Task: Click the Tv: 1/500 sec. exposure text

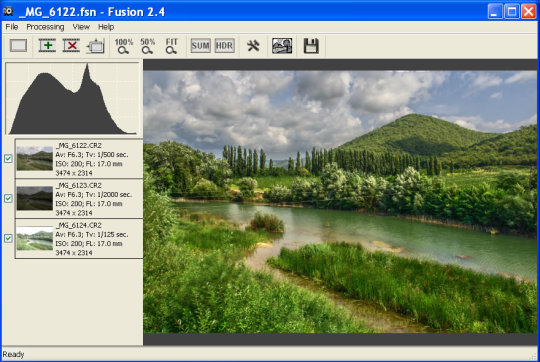Action: tap(105, 155)
